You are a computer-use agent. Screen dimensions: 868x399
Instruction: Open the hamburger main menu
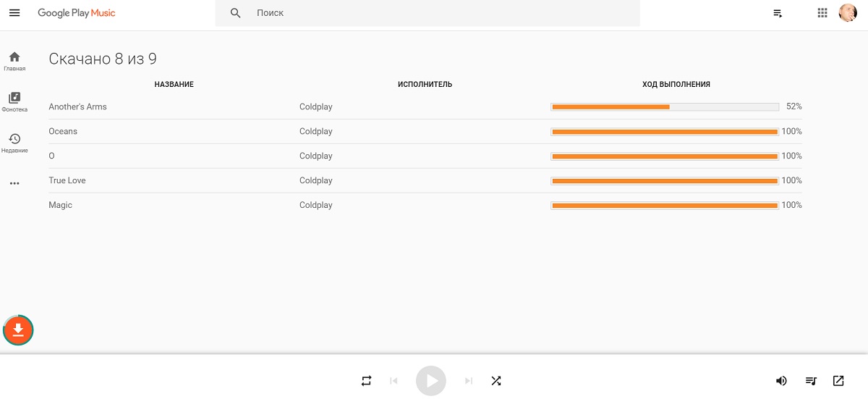[x=14, y=13]
